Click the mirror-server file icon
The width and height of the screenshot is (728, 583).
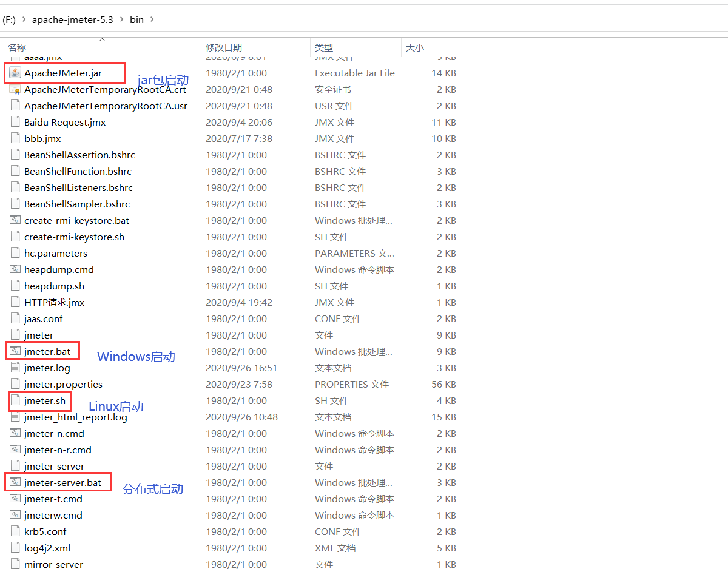click(x=15, y=564)
